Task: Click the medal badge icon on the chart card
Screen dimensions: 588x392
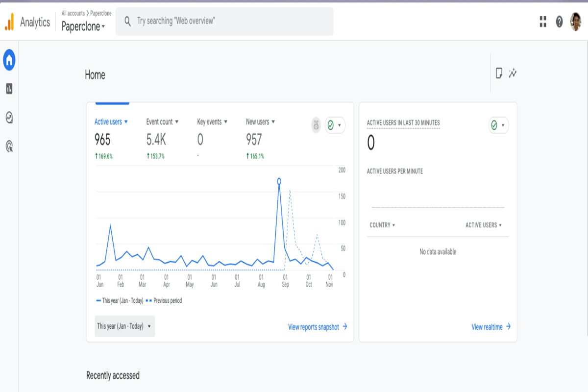Action: tap(316, 125)
